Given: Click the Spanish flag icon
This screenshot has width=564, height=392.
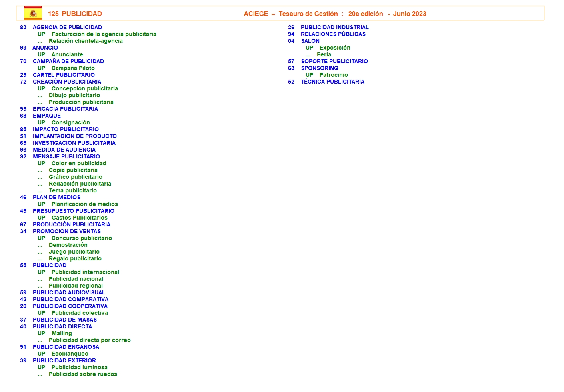Looking at the screenshot, I should pos(33,13).
